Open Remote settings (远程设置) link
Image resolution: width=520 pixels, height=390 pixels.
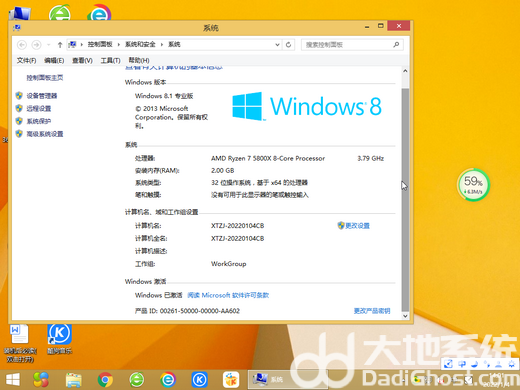[39, 109]
